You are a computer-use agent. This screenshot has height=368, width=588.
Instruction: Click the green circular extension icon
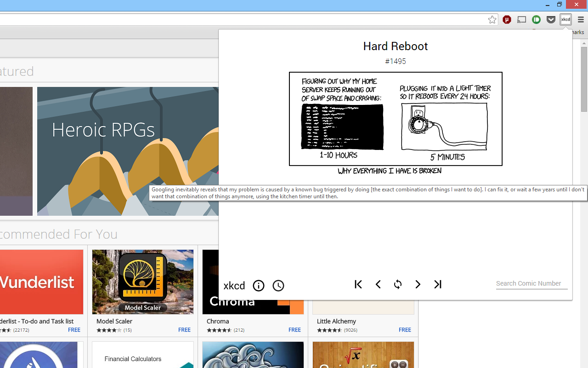pos(536,20)
